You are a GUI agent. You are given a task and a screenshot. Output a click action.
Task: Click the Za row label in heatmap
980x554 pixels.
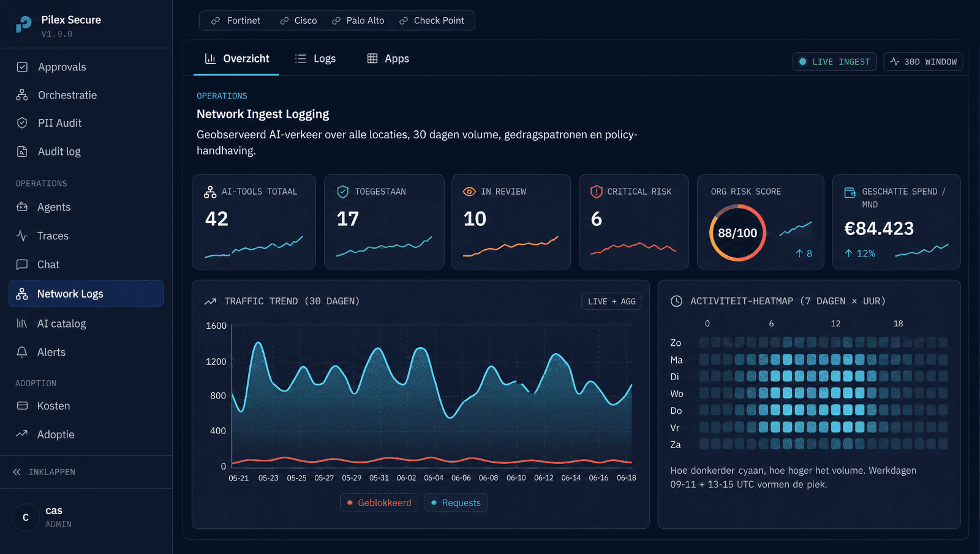pyautogui.click(x=676, y=444)
